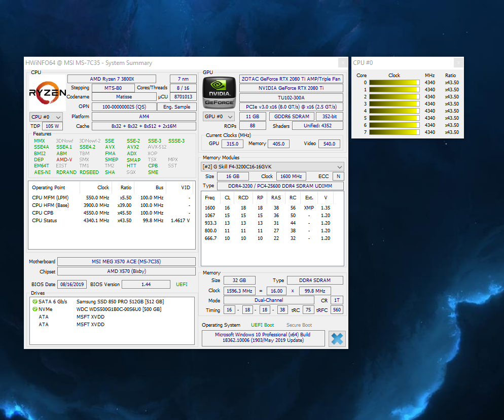Image resolution: width=504 pixels, height=420 pixels.
Task: Click the 105 W TDP field
Action: (x=52, y=126)
